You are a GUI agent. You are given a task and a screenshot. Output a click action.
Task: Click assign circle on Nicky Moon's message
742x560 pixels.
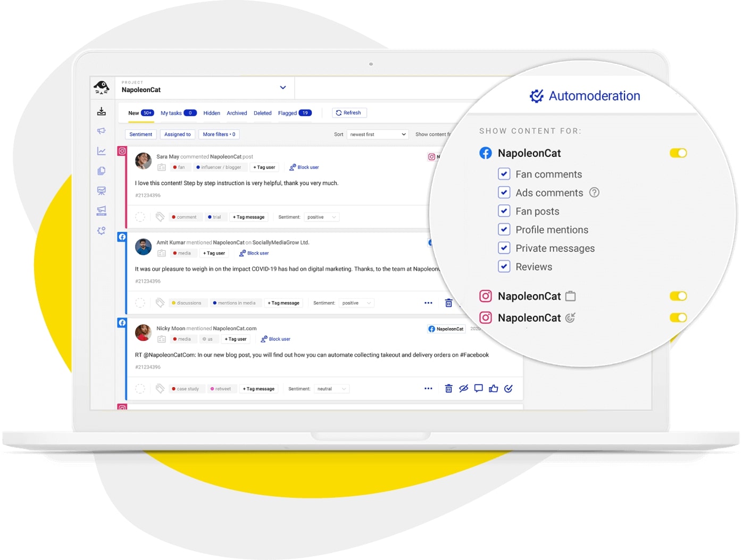(x=140, y=389)
